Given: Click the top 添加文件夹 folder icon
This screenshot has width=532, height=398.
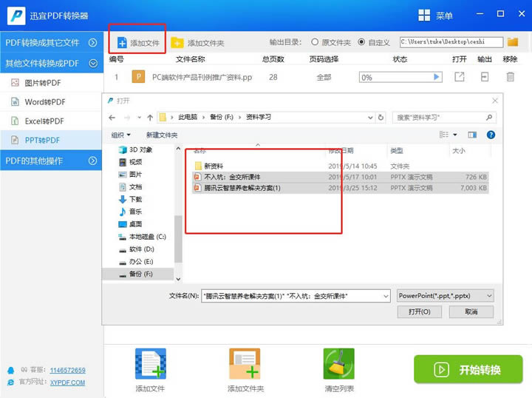Looking at the screenshot, I should 177,43.
